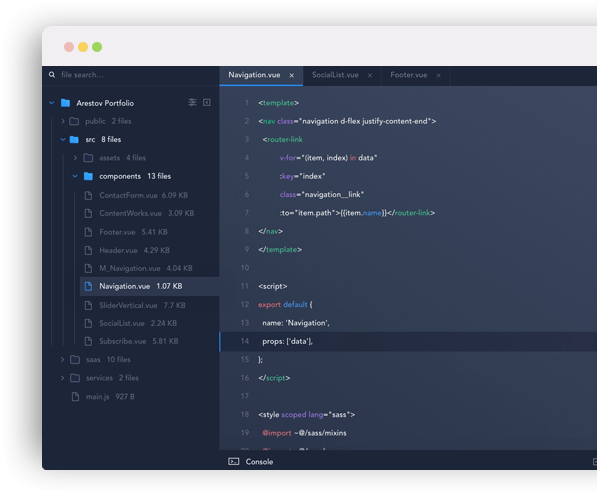Click the assets folder icon
This screenshot has width=597, height=494.
(88, 158)
